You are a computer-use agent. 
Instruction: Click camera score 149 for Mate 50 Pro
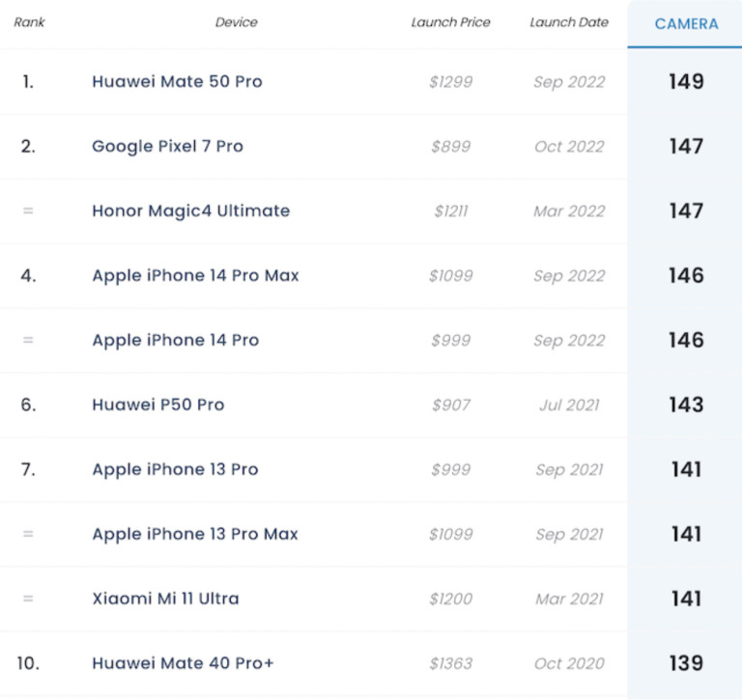pyautogui.click(x=686, y=82)
